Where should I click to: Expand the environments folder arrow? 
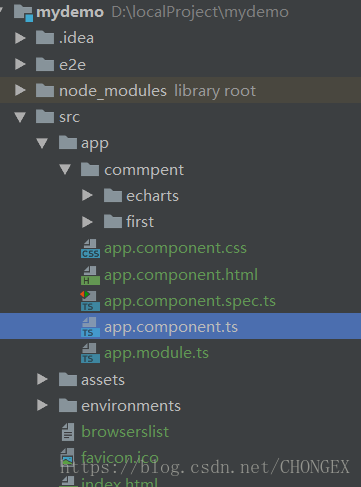pyautogui.click(x=42, y=405)
